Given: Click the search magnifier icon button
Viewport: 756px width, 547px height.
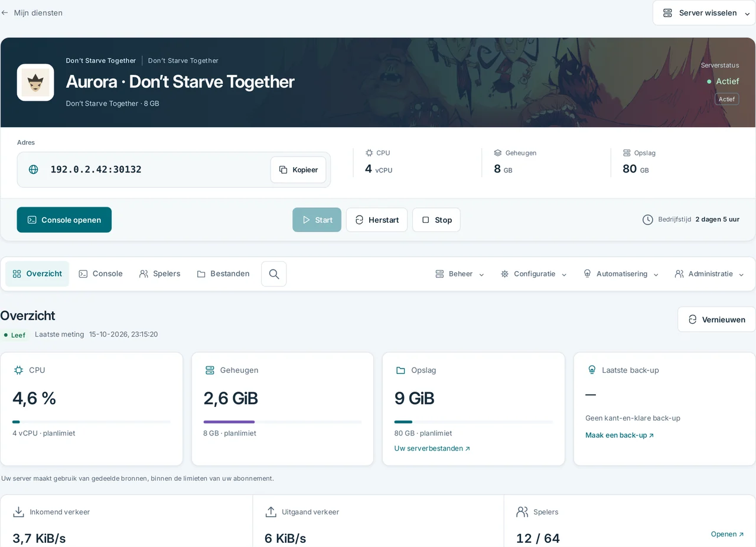Looking at the screenshot, I should point(274,274).
